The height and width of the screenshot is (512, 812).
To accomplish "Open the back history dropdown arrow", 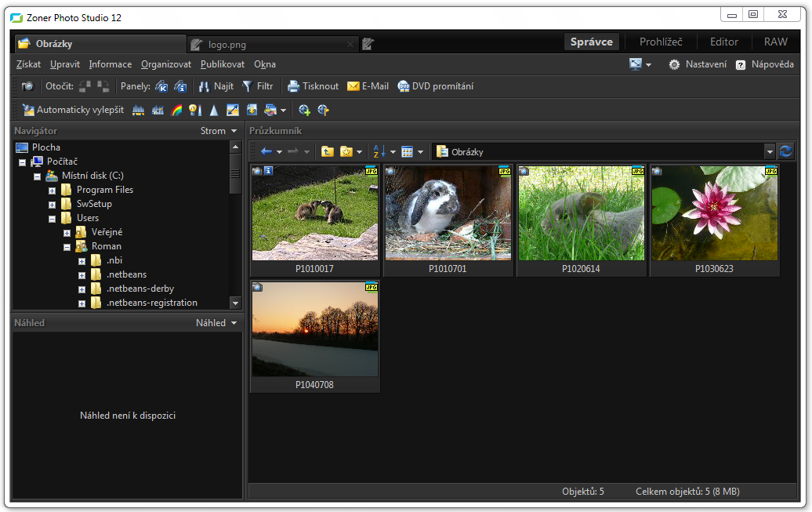I will [x=279, y=152].
